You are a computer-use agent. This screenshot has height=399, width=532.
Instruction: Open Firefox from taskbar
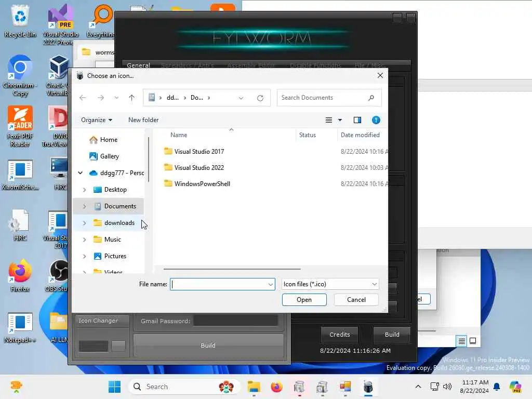(x=276, y=387)
